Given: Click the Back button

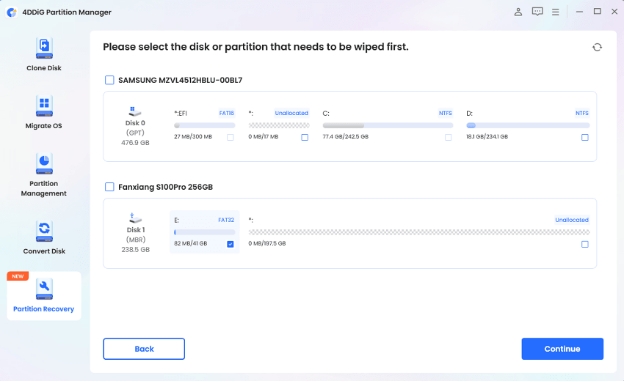Looking at the screenshot, I should click(x=144, y=349).
